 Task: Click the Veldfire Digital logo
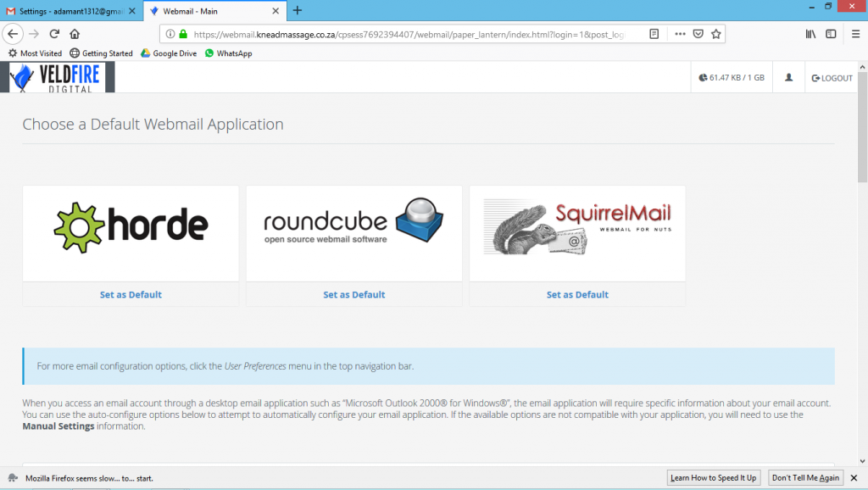coord(58,77)
